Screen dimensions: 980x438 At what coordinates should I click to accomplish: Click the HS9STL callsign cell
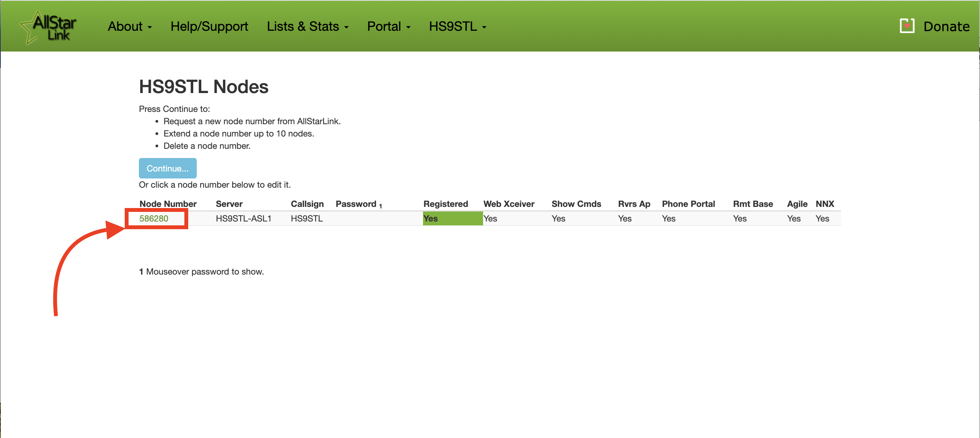coord(306,218)
